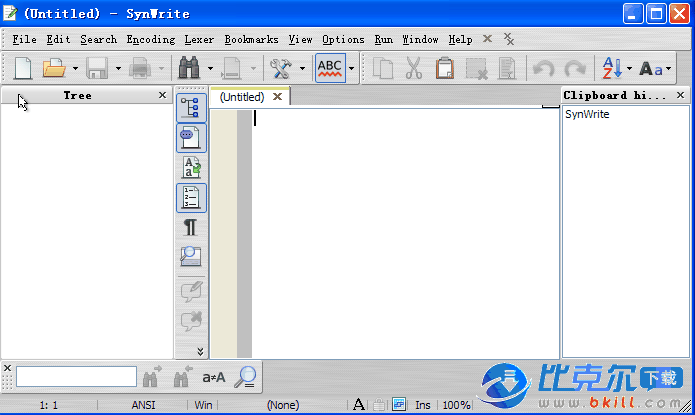This screenshot has width=695, height=415.
Task: Click the spell check ABC icon
Action: click(329, 68)
